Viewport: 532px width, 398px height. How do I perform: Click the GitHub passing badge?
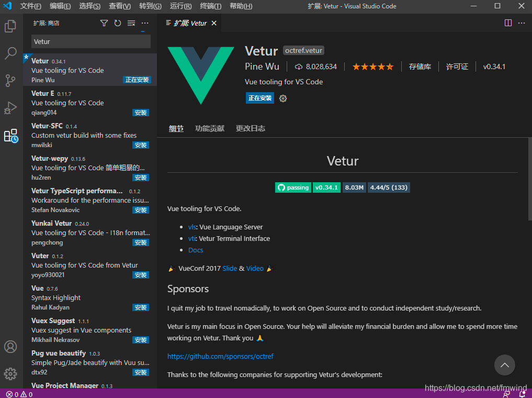293,187
